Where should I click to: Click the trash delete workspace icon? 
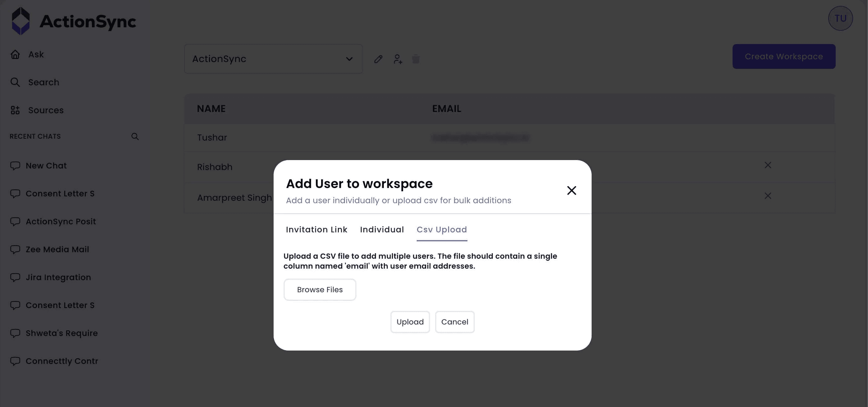coord(416,59)
